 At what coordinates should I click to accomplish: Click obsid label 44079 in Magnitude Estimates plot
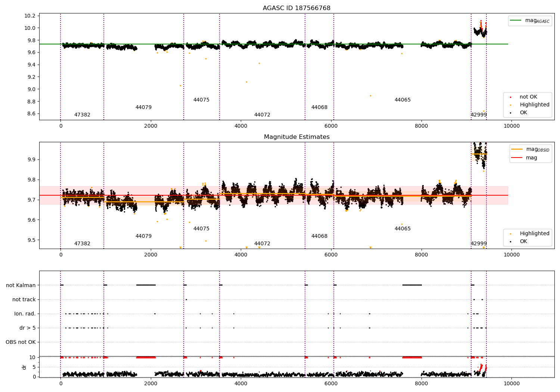click(x=143, y=236)
